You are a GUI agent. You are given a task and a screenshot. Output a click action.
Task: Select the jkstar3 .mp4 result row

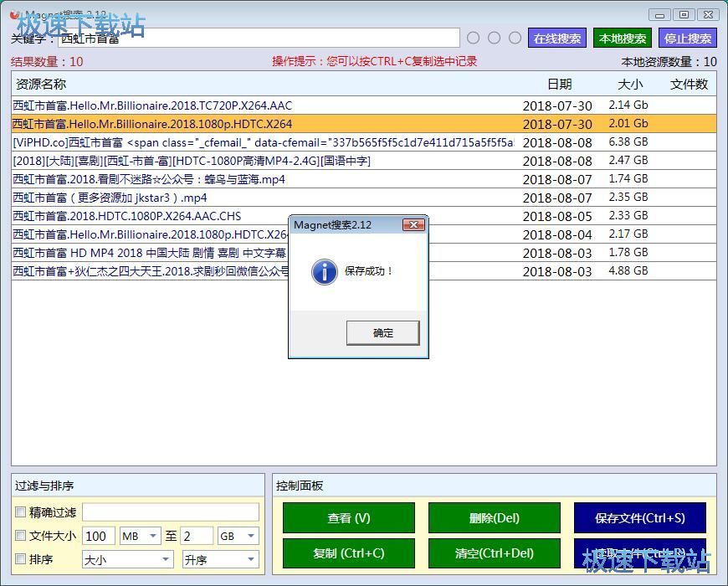click(x=363, y=198)
